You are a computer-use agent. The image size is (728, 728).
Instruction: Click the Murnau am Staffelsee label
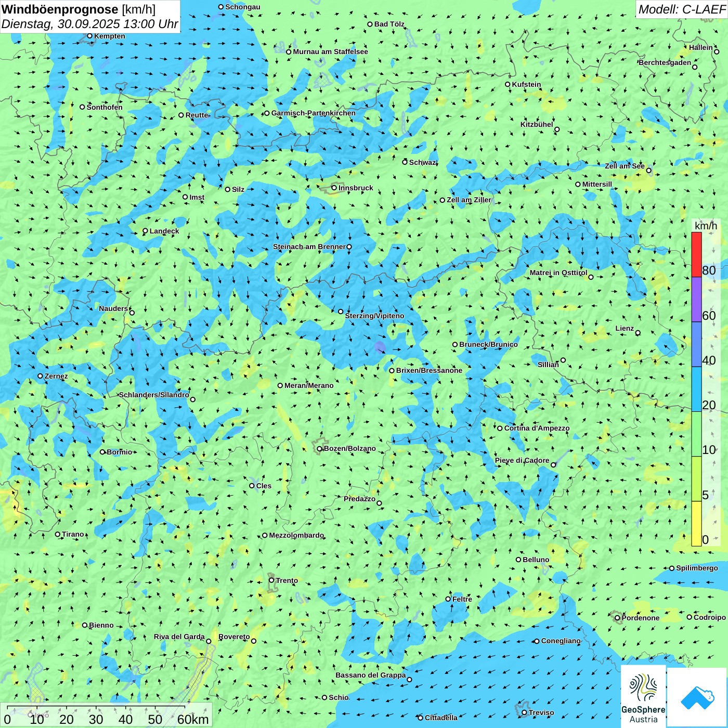coord(330,51)
